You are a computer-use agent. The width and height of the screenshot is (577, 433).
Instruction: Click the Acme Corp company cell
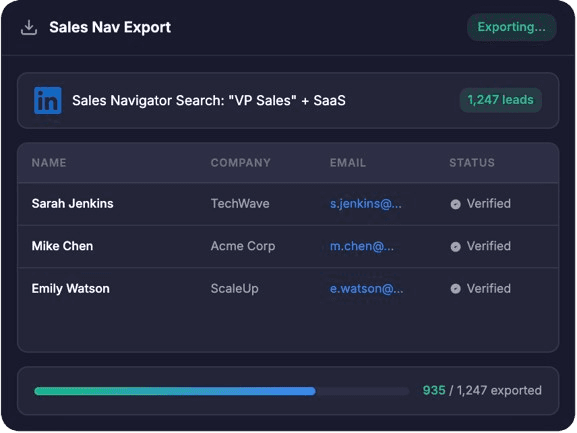coord(243,246)
